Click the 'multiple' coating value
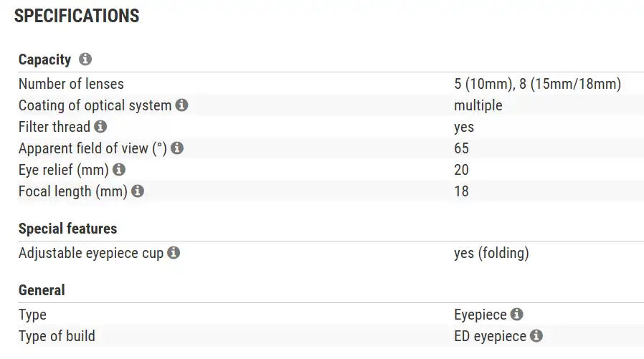The height and width of the screenshot is (359, 644). point(478,105)
